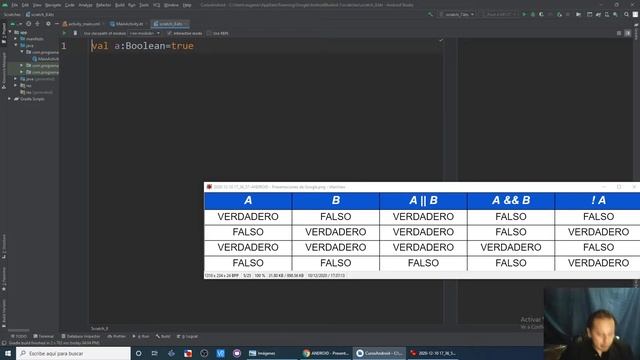Expand Gradle Scripts node
This screenshot has width=640, height=360.
(10, 99)
